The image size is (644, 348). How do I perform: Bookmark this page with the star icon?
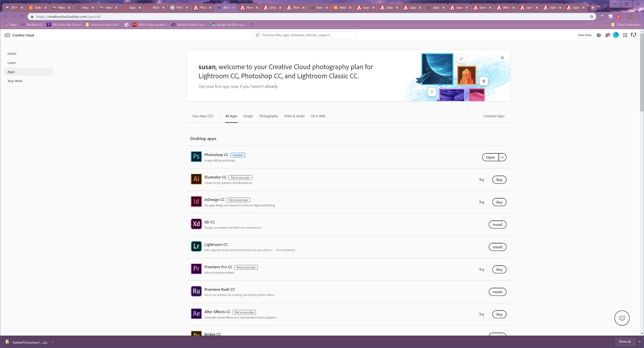592,17
